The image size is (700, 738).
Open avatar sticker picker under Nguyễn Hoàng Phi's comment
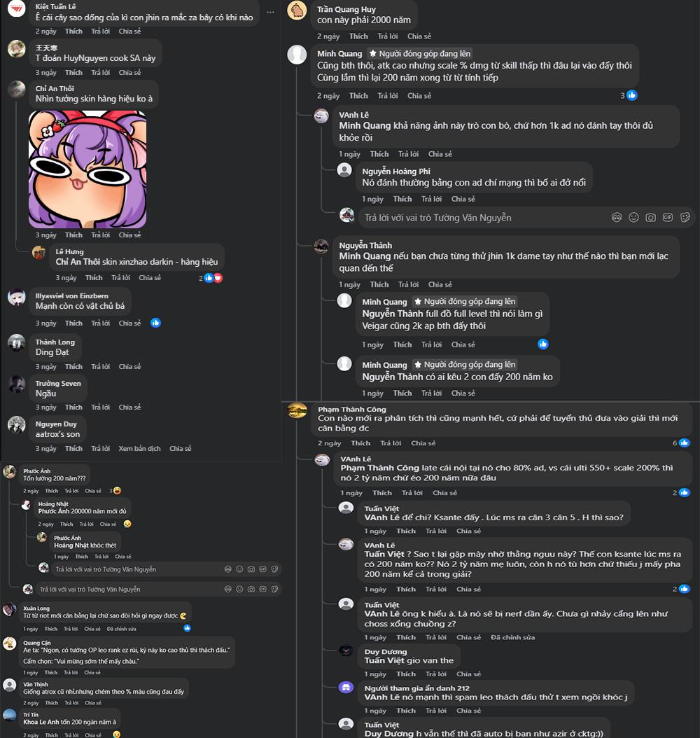click(617, 218)
